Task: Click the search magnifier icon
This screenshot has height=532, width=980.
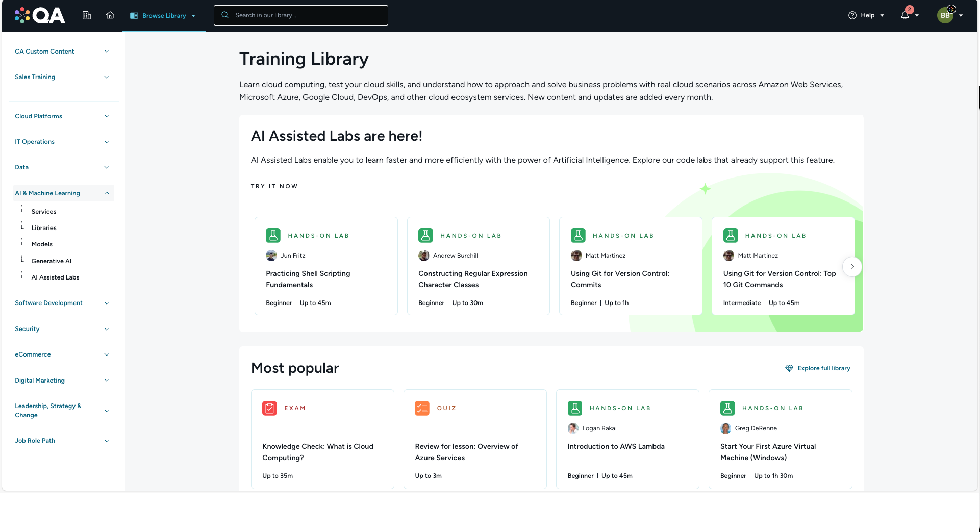Action: click(225, 15)
